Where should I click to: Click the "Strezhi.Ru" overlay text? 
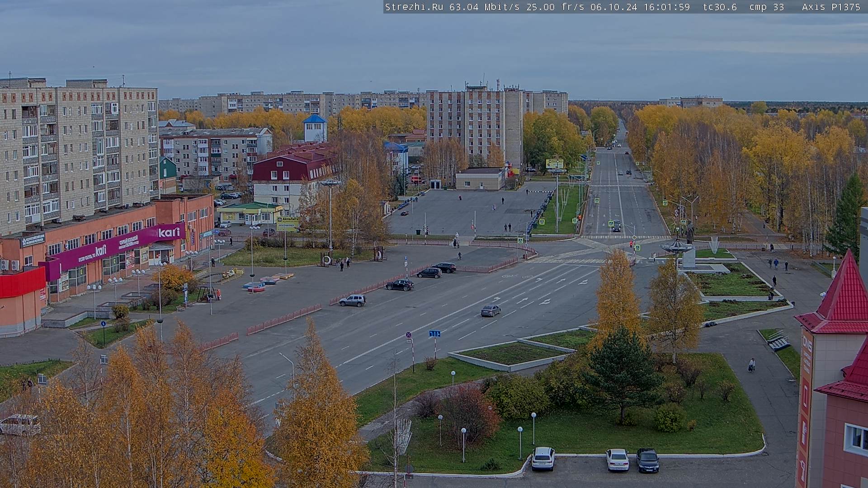pyautogui.click(x=414, y=7)
